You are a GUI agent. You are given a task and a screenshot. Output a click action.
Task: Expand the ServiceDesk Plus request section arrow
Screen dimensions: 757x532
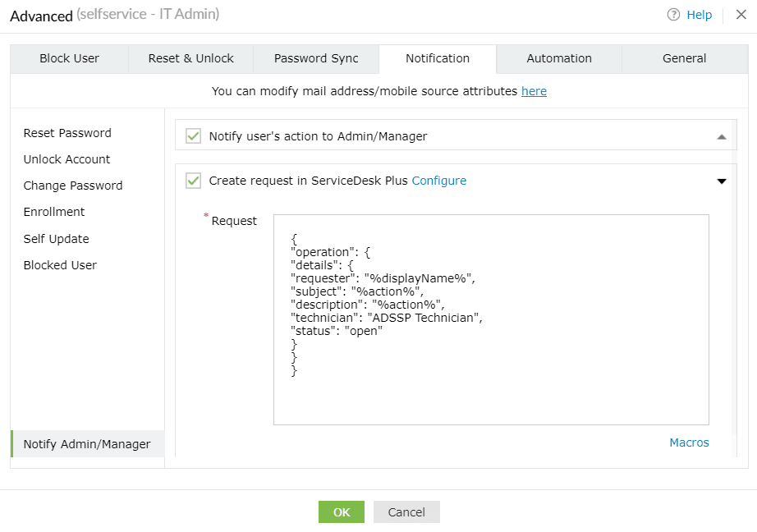pyautogui.click(x=722, y=181)
